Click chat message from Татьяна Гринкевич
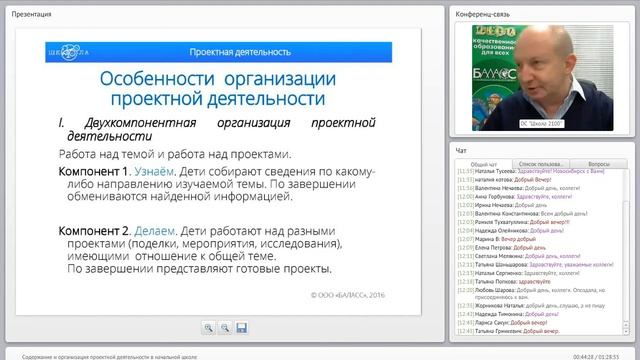 click(x=508, y=331)
